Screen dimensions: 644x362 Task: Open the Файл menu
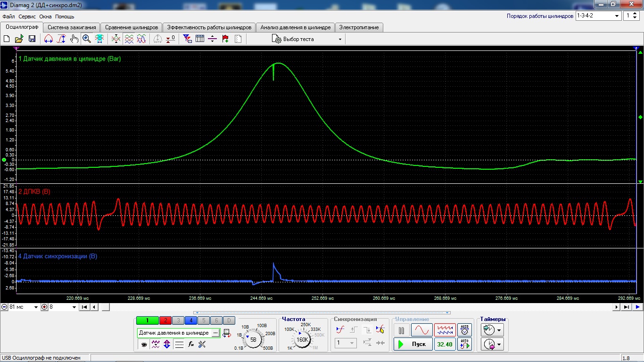[8, 16]
